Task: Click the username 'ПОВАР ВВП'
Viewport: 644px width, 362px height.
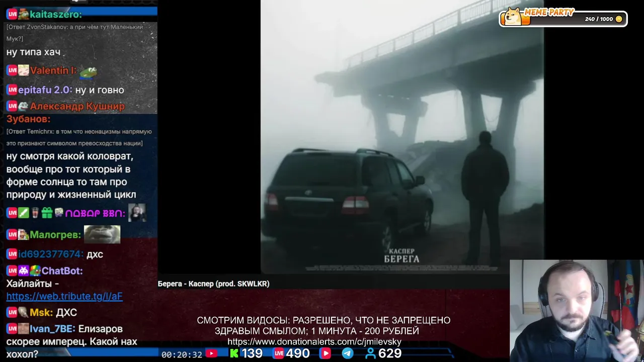Action: (95, 214)
